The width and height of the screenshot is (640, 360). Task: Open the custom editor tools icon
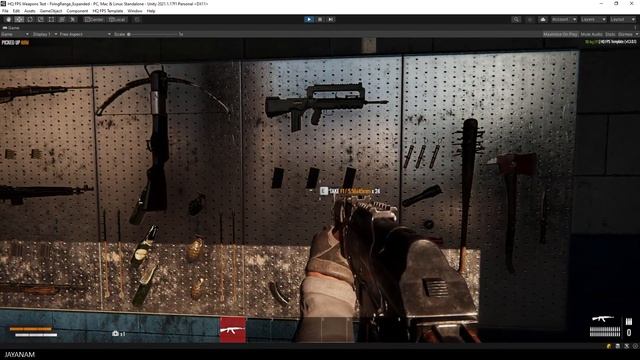[x=73, y=19]
